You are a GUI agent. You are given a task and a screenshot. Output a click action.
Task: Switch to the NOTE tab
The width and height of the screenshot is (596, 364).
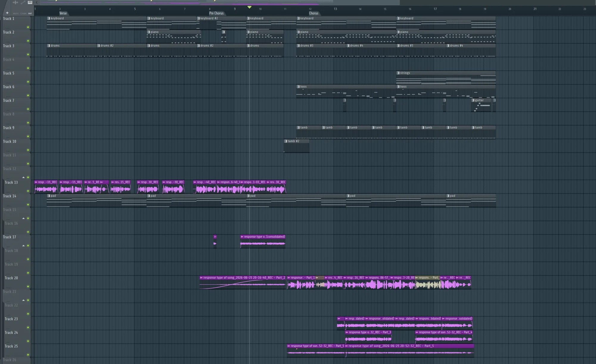click(15, 13)
